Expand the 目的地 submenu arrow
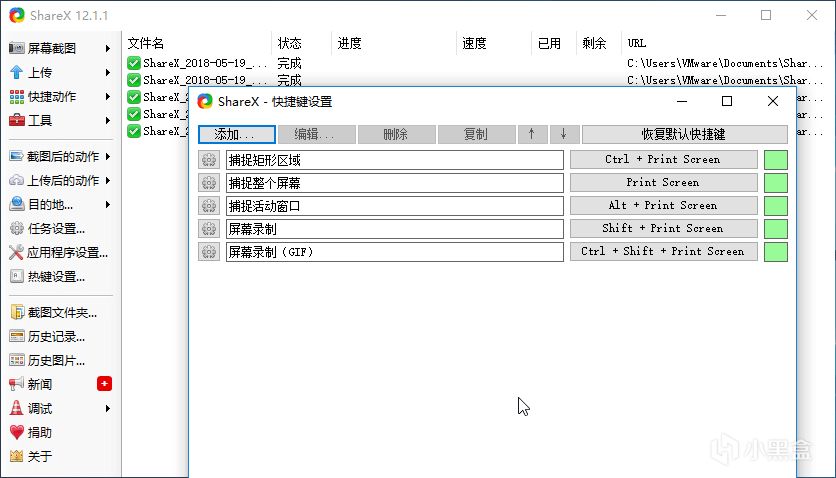 pyautogui.click(x=108, y=205)
